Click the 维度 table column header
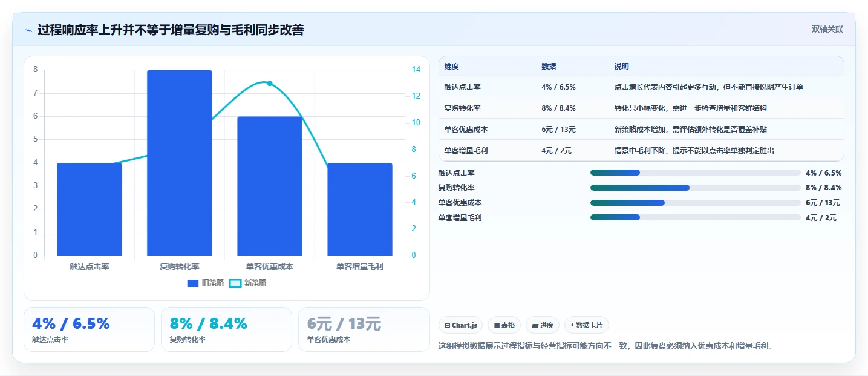This screenshot has width=868, height=376. coord(451,67)
